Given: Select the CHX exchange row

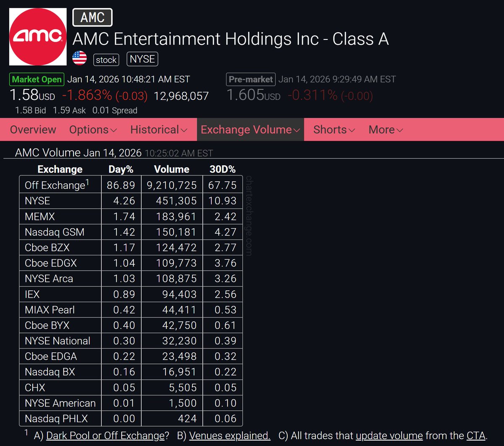Looking at the screenshot, I should (131, 387).
